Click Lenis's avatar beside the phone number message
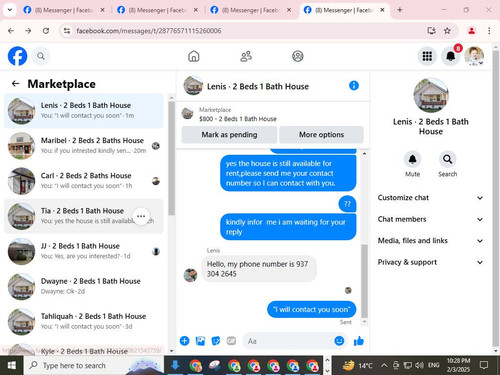This screenshot has width=500, height=375. 190,275
